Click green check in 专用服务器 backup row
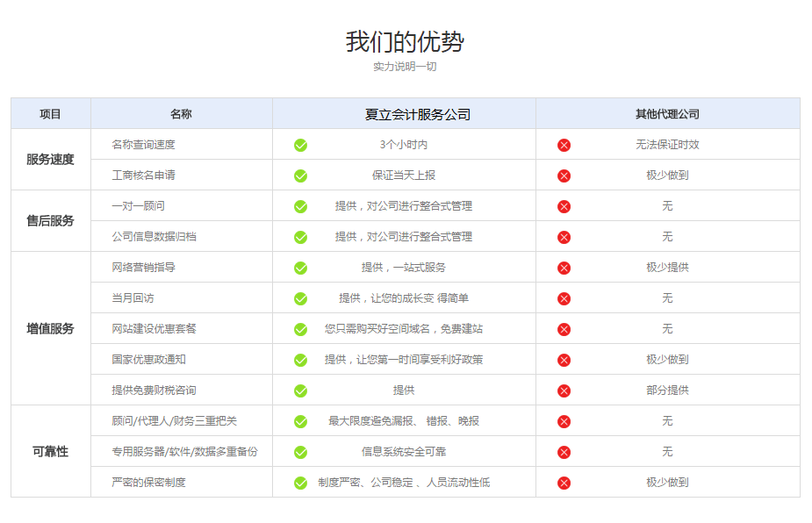 coord(300,452)
